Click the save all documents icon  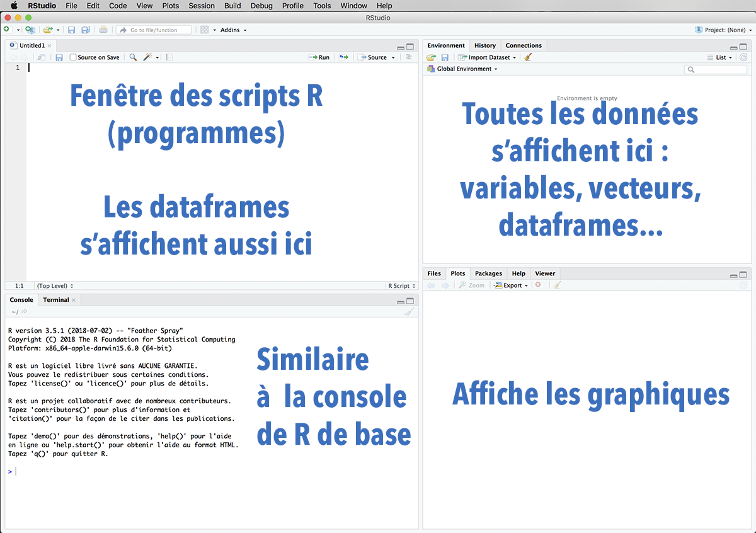click(85, 30)
